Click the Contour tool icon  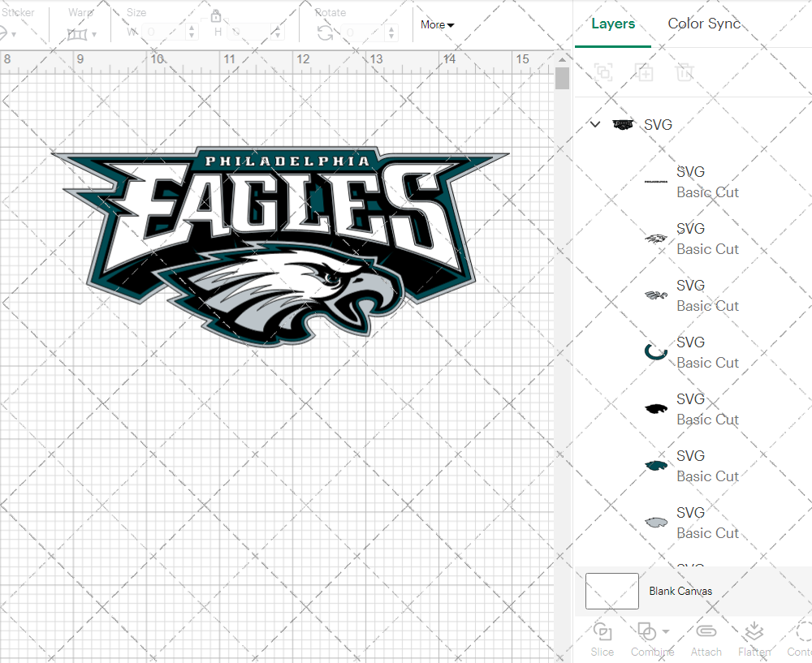click(x=802, y=632)
